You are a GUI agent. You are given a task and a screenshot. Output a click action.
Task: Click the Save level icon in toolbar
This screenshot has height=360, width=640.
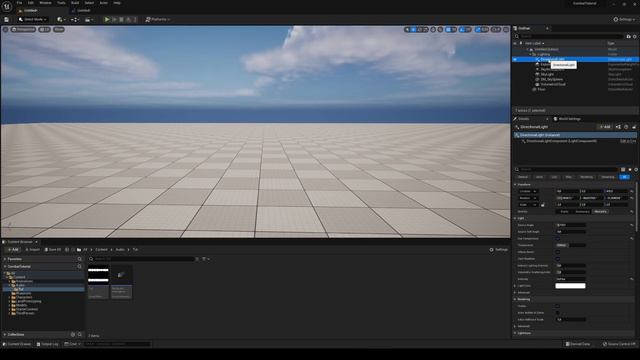[x=7, y=20]
